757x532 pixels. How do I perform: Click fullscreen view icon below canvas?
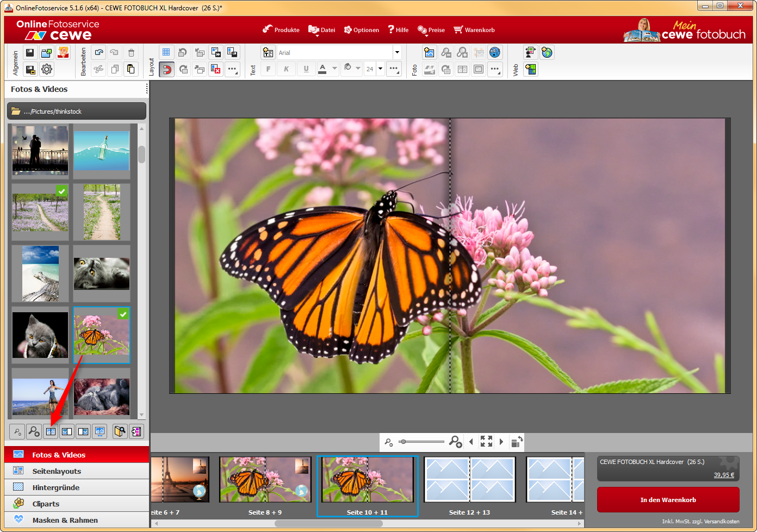click(x=486, y=442)
